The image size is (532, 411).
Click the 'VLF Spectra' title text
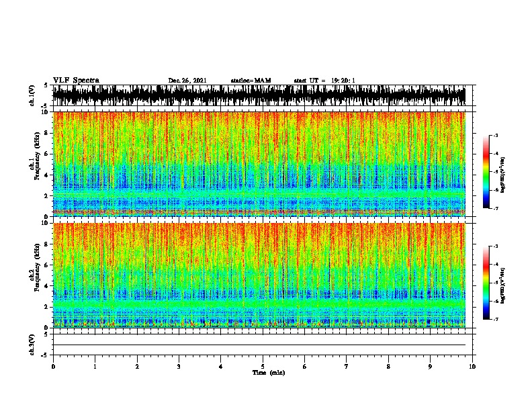coord(76,81)
